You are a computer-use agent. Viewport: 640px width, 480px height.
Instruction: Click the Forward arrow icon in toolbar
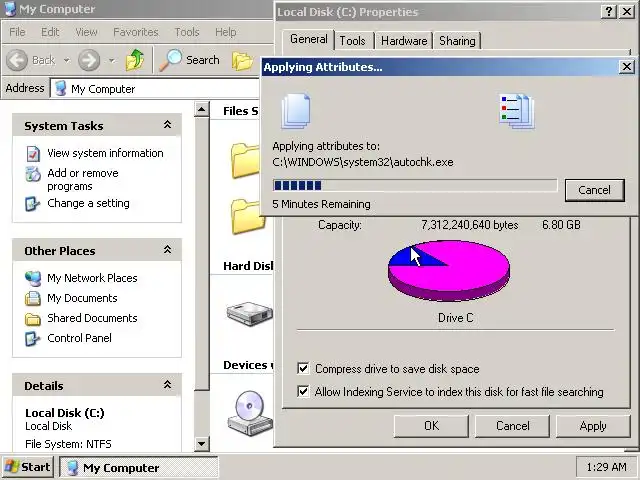click(x=89, y=60)
